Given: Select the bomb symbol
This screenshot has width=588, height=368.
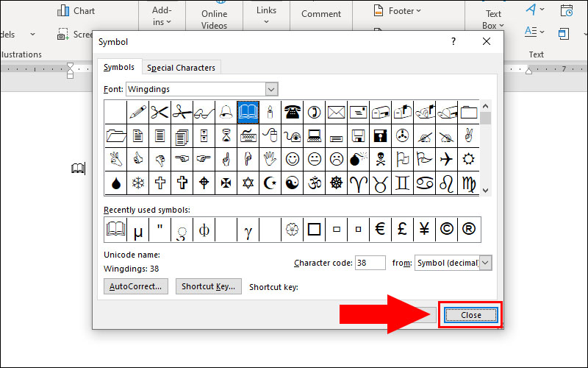Looking at the screenshot, I should click(358, 158).
